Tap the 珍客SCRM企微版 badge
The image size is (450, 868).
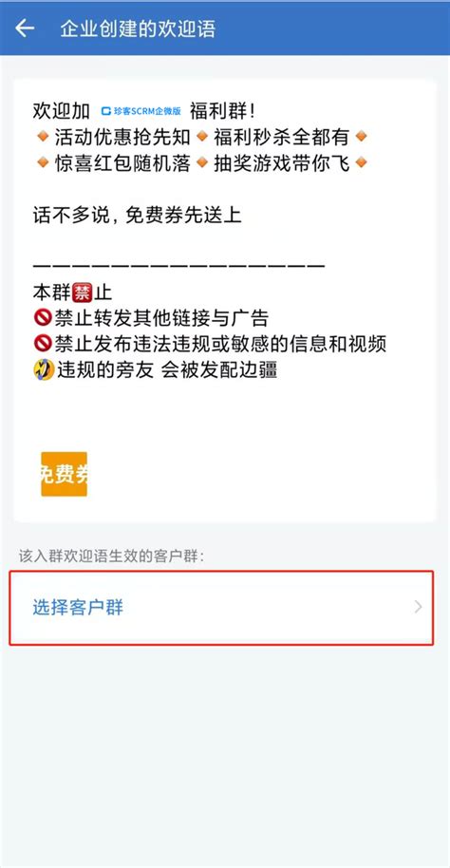[141, 111]
